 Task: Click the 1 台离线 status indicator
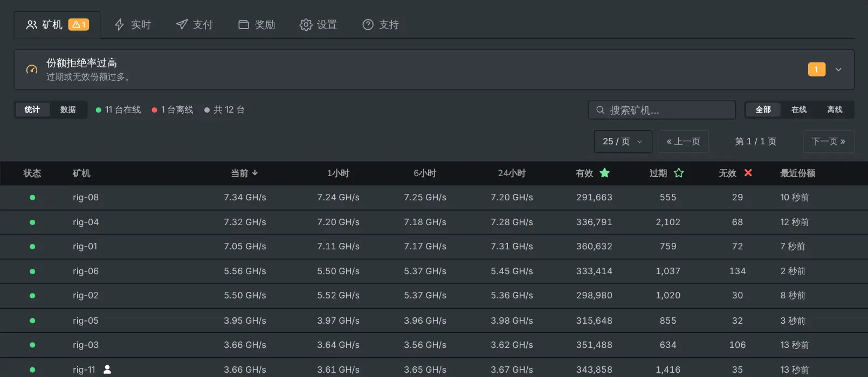173,110
